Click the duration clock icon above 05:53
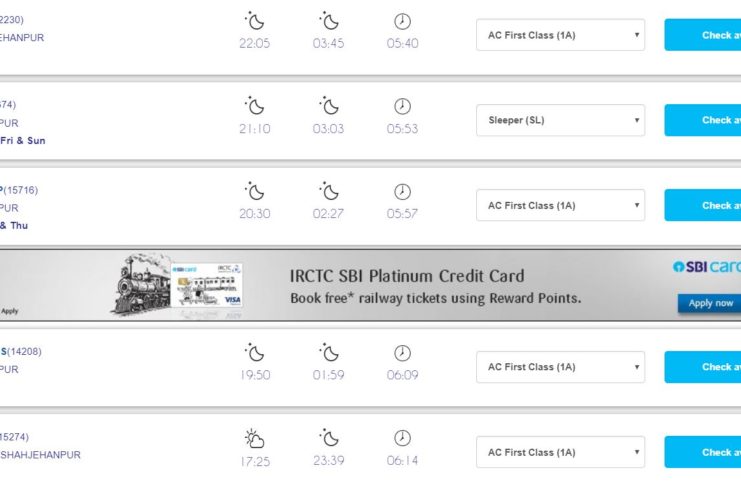This screenshot has height=486, width=741. pos(402,105)
